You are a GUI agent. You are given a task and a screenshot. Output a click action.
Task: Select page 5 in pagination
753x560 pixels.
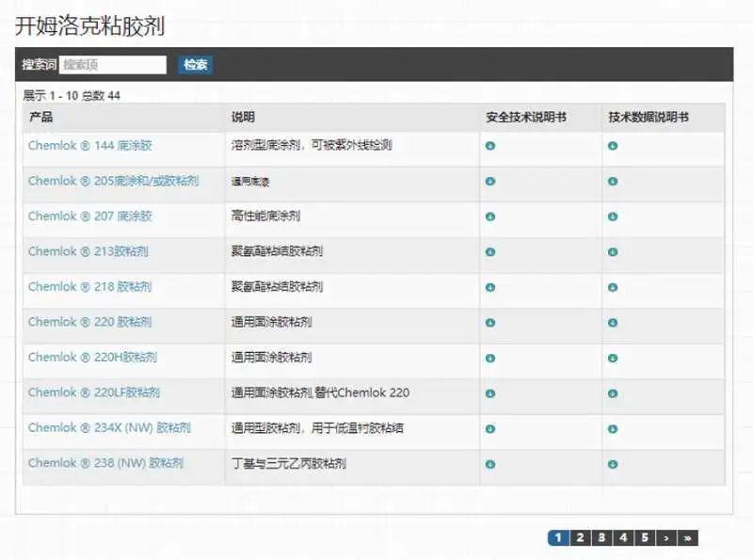644,537
